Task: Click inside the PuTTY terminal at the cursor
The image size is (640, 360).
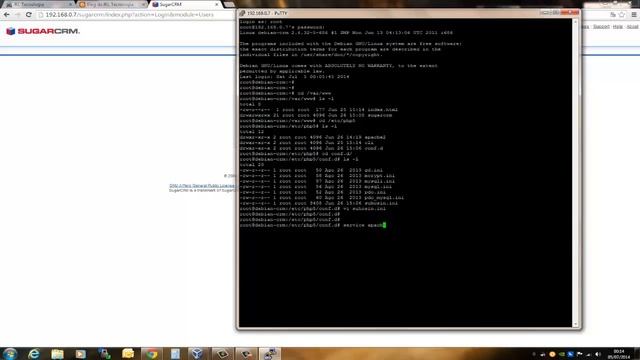Action: coord(384,225)
